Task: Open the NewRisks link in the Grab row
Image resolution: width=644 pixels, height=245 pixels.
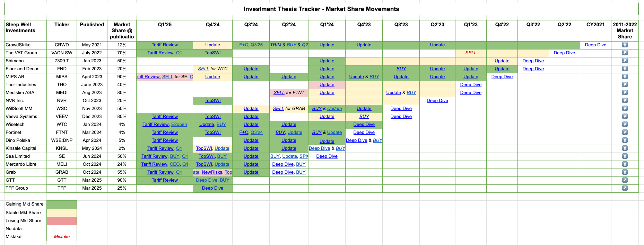Action: (x=212, y=172)
